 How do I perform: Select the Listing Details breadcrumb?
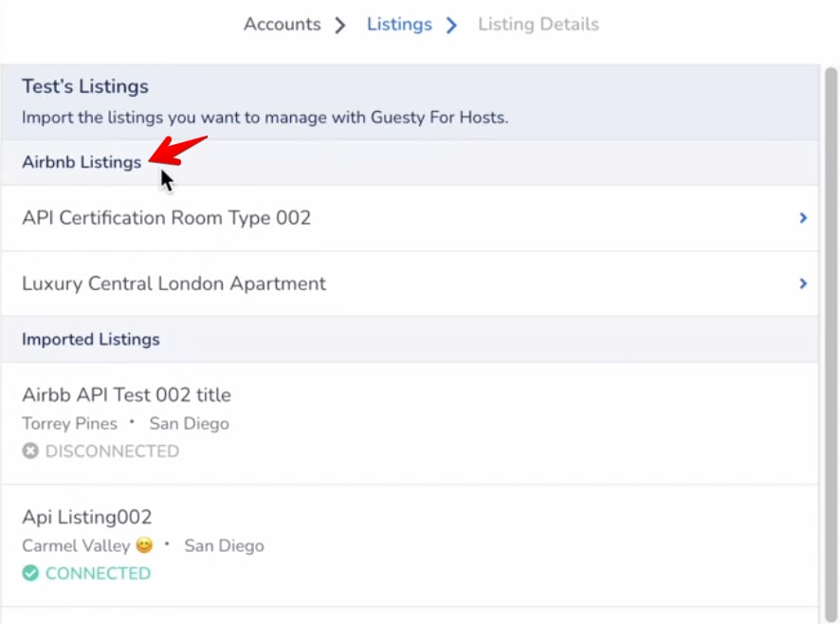539,24
